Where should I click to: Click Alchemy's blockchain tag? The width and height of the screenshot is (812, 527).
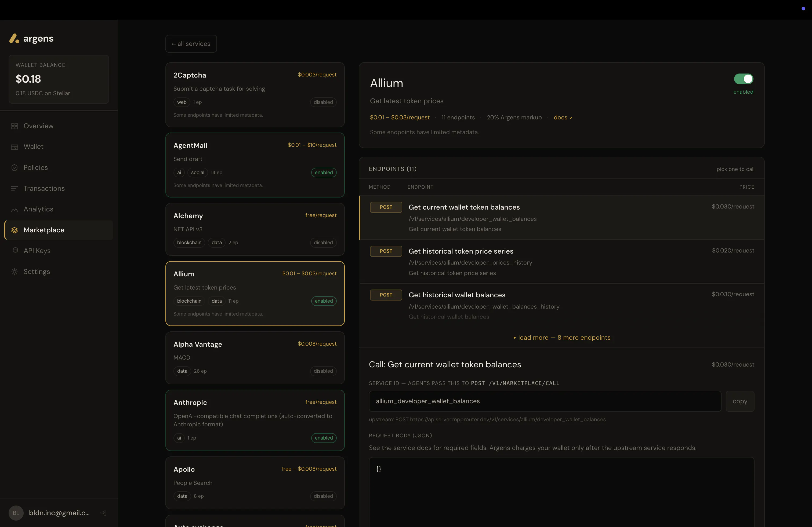click(189, 243)
